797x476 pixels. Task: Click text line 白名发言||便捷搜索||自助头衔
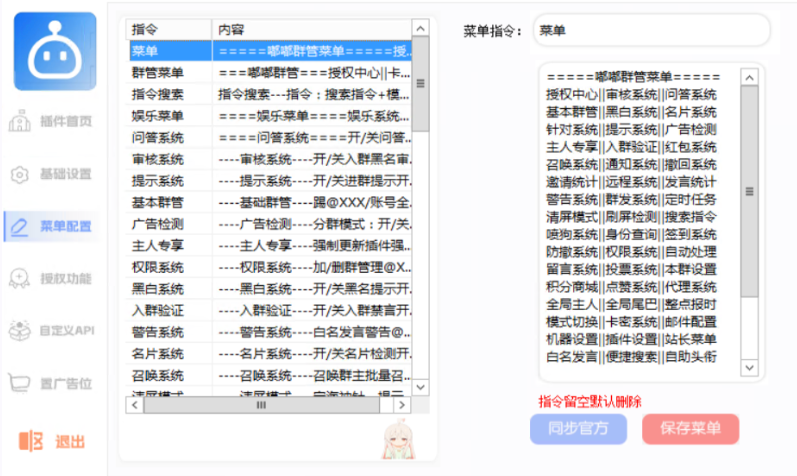tap(631, 356)
